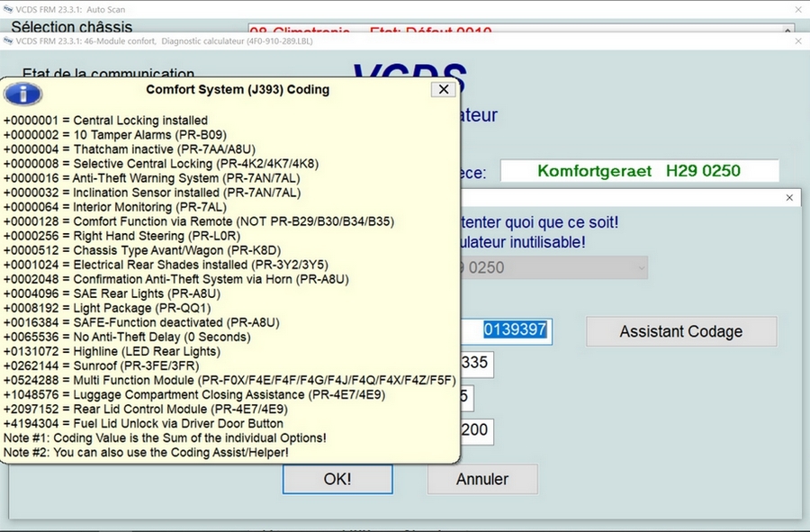Close the 46-Module confort window
This screenshot has width=810, height=532.
(798, 41)
